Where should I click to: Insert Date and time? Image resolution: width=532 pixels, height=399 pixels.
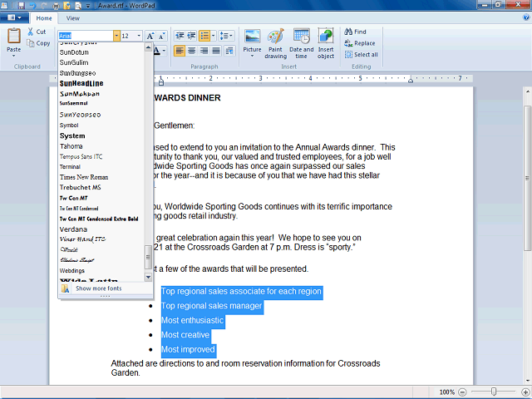(x=301, y=43)
